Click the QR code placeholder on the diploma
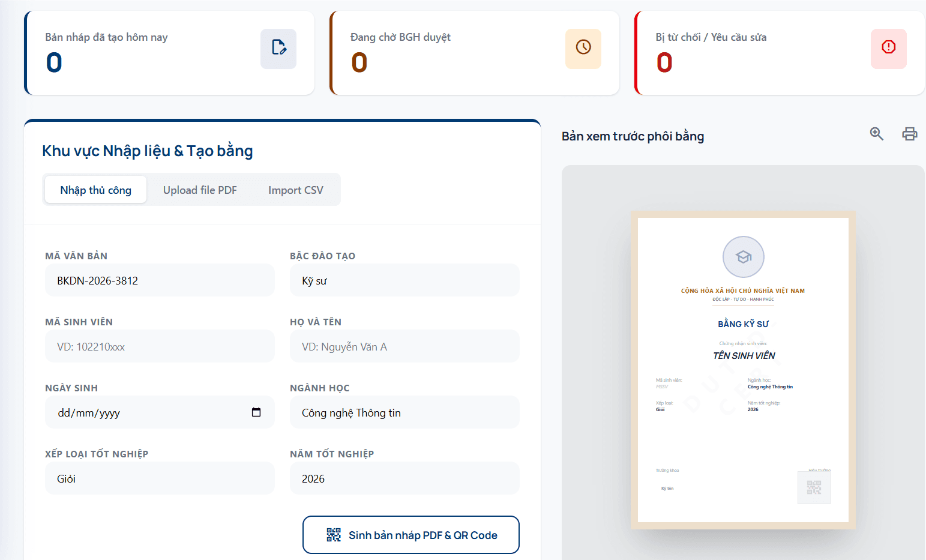Image resolution: width=926 pixels, height=560 pixels. (x=814, y=487)
